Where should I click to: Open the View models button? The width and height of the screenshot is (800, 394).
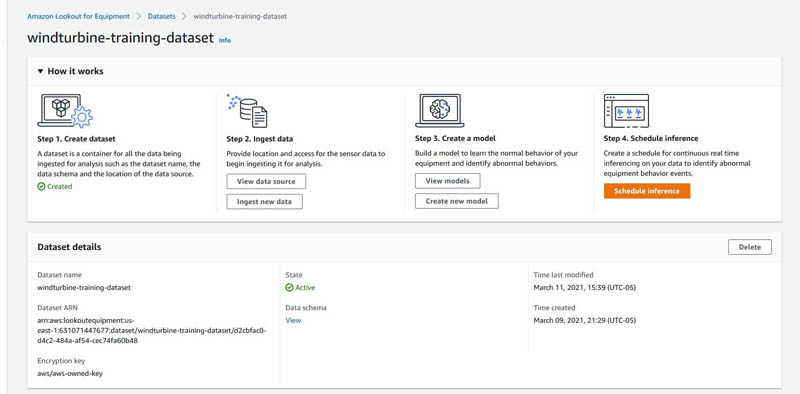[447, 181]
